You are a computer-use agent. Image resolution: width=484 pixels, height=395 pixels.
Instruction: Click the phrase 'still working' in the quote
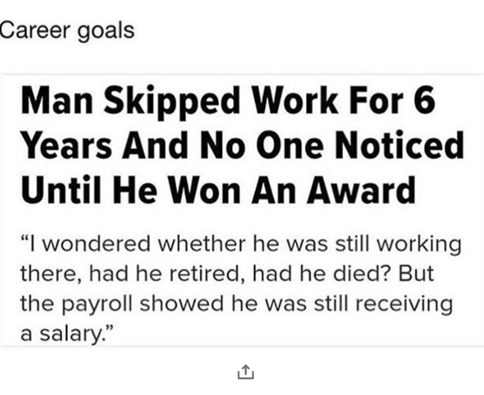[398, 245]
